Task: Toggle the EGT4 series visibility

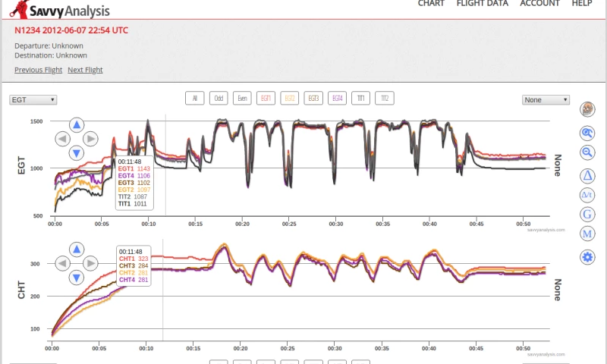Action: pyautogui.click(x=337, y=98)
